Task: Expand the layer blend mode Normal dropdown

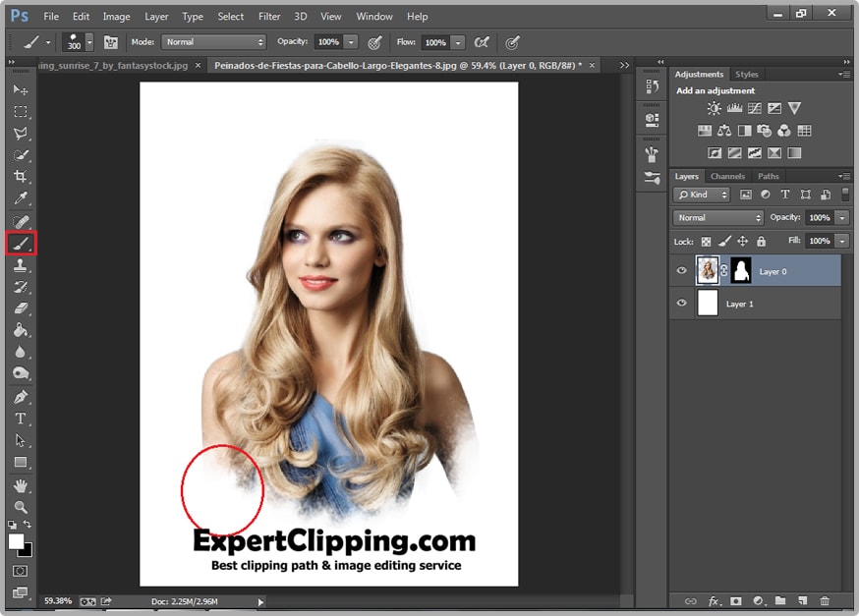Action: tap(718, 217)
